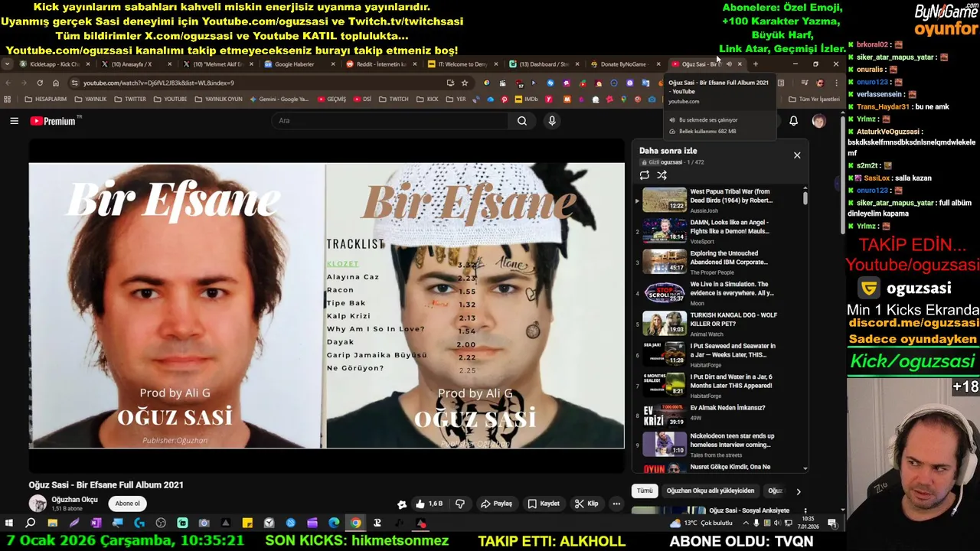This screenshot has height=551, width=980.
Task: Open OneNote from the taskbar
Action: 96,523
